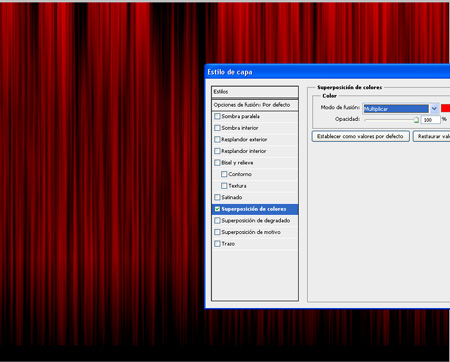Enable the Trazo checkbox
The width and height of the screenshot is (450, 362).
click(217, 244)
